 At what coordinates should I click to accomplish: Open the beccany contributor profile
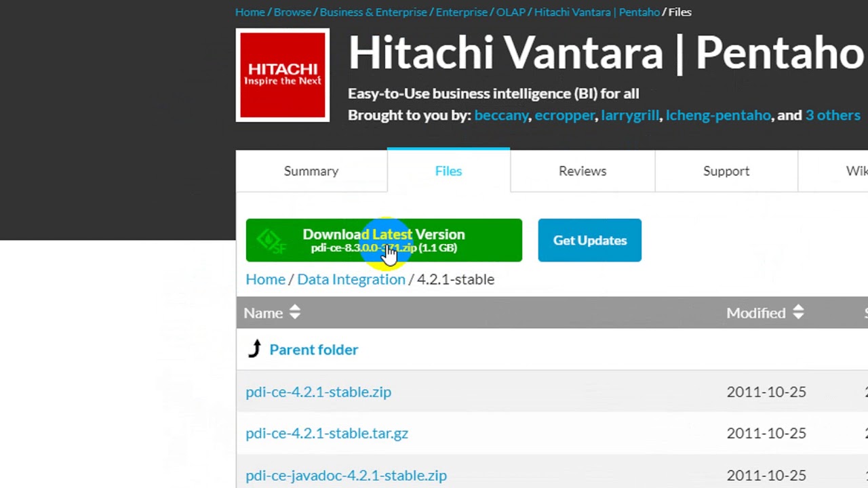coord(501,115)
